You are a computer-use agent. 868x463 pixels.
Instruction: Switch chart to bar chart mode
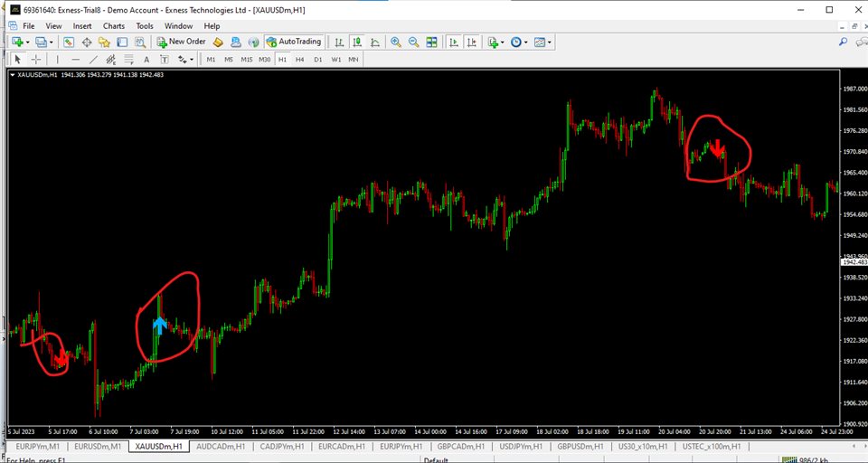pos(339,43)
